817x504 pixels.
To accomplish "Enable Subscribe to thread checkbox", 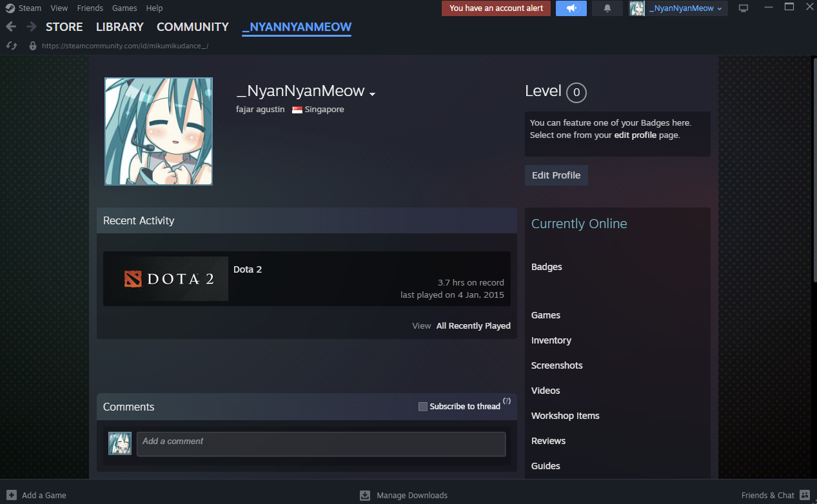I will (x=423, y=407).
